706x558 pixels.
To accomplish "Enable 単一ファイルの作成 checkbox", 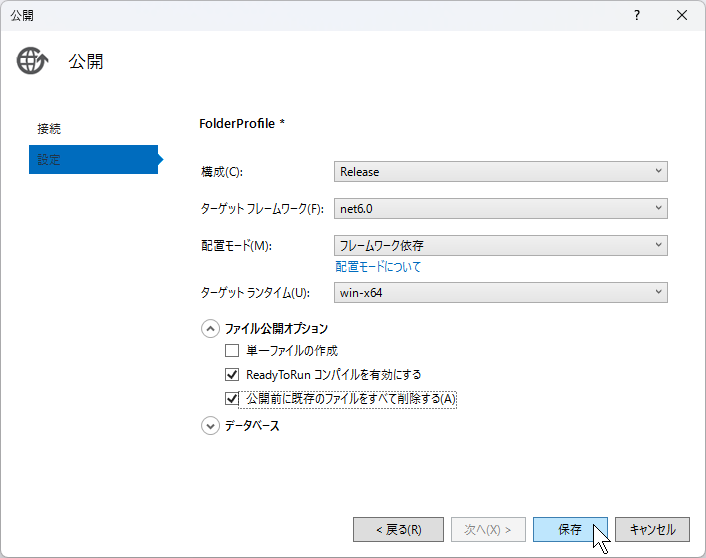I will pos(232,350).
